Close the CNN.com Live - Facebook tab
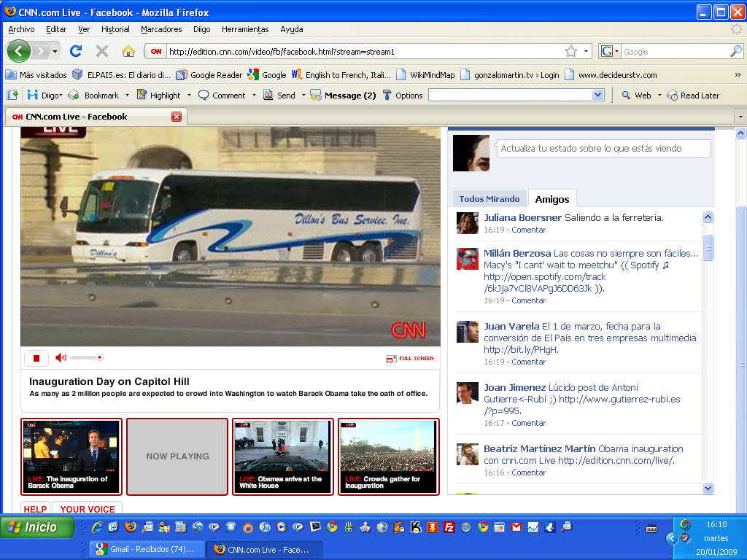747x560 pixels. [x=177, y=117]
